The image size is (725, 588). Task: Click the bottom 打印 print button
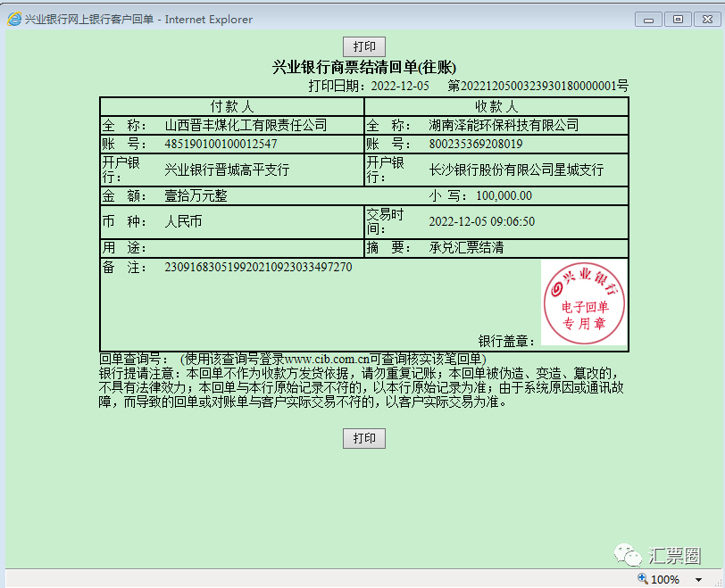364,438
